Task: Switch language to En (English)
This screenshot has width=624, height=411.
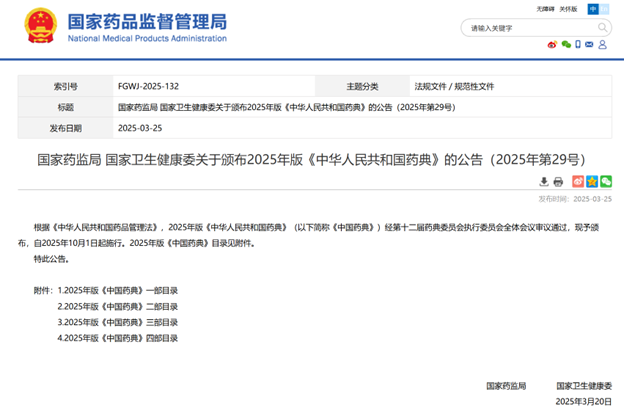Action: click(605, 8)
